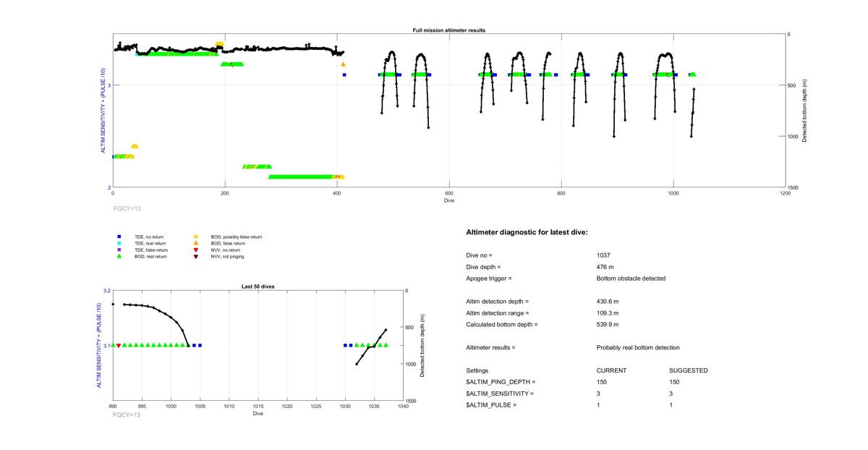The height and width of the screenshot is (450, 868).
Task: Click the "FQCY=13" note under full mission plot
Action: click(x=127, y=208)
